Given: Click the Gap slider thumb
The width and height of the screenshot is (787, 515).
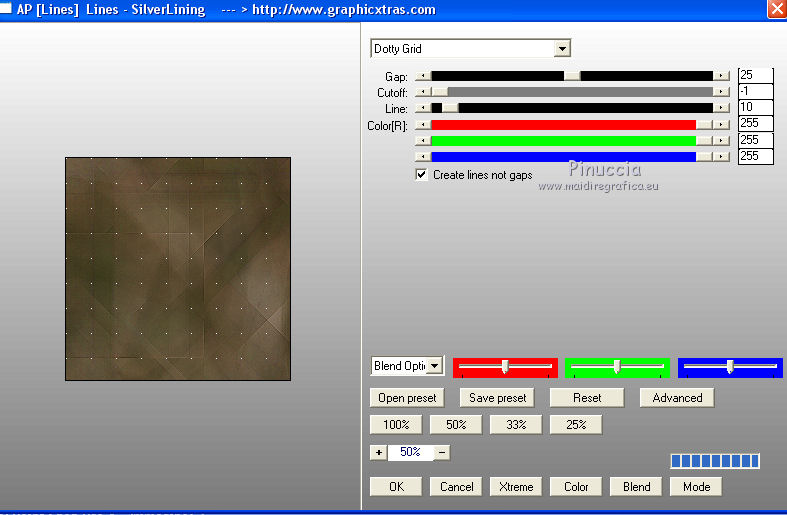Looking at the screenshot, I should coord(572,76).
